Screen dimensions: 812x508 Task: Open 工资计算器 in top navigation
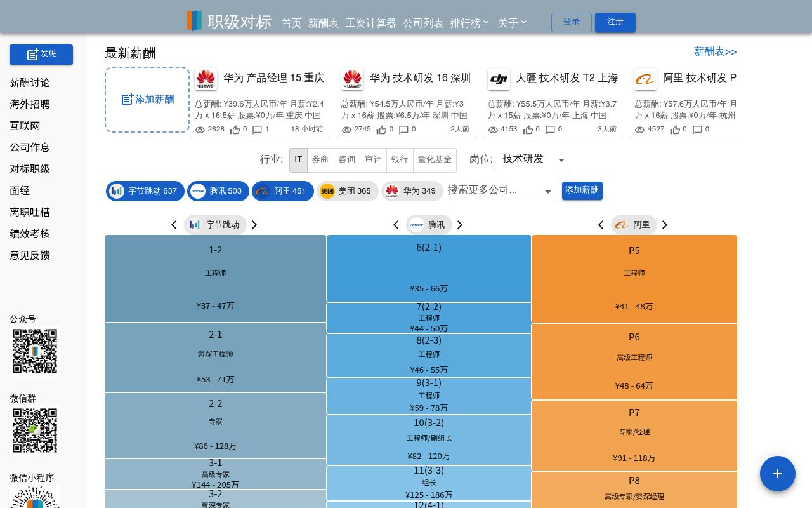[370, 23]
